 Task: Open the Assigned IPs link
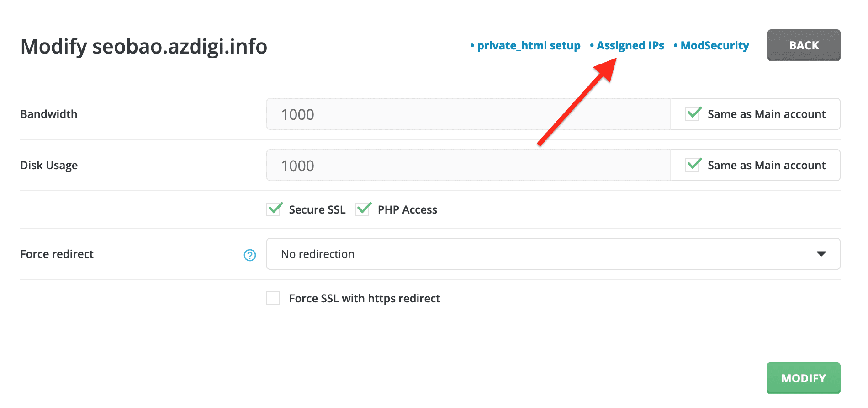(630, 46)
